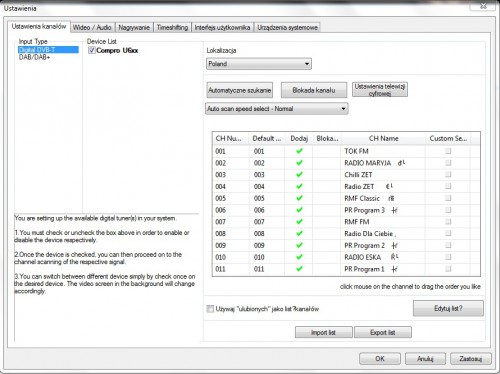Click the Default ... column header
Image resolution: width=500 pixels, height=374 pixels.
click(267, 138)
